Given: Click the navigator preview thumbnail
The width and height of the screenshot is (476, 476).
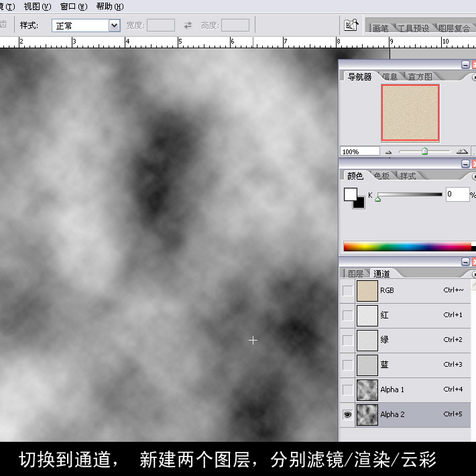Looking at the screenshot, I should pyautogui.click(x=410, y=113).
